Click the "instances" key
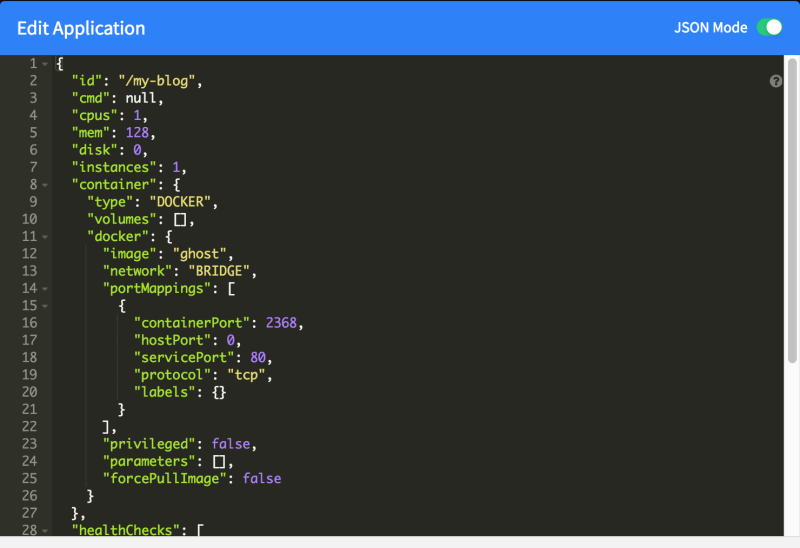Screen dimensions: 800x548 click(114, 167)
